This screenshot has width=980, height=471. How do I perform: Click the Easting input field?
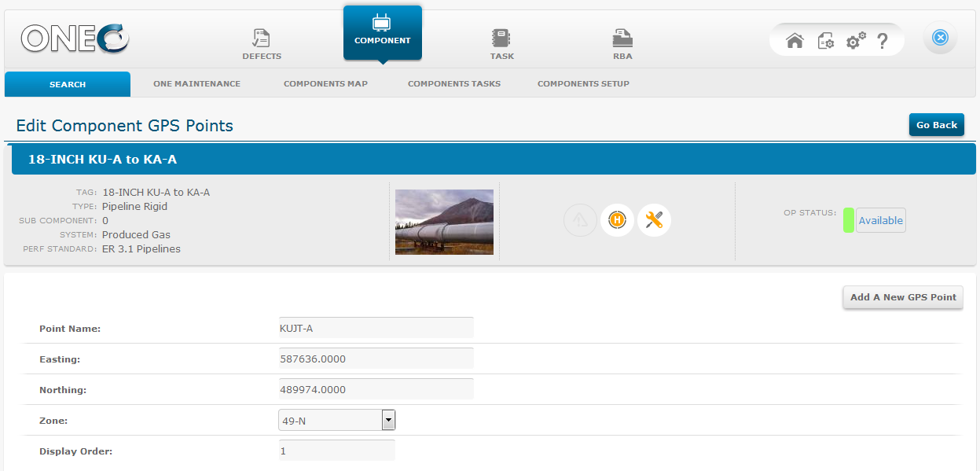tap(376, 359)
